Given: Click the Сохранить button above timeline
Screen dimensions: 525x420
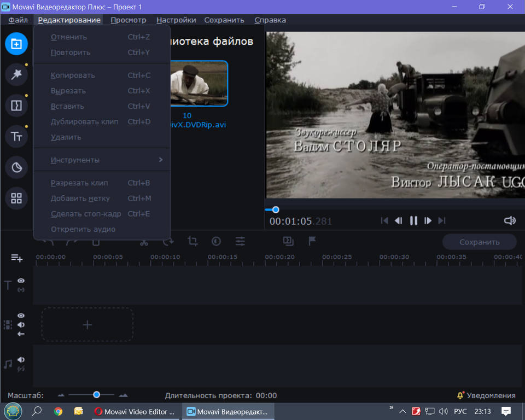Looking at the screenshot, I should tap(480, 242).
